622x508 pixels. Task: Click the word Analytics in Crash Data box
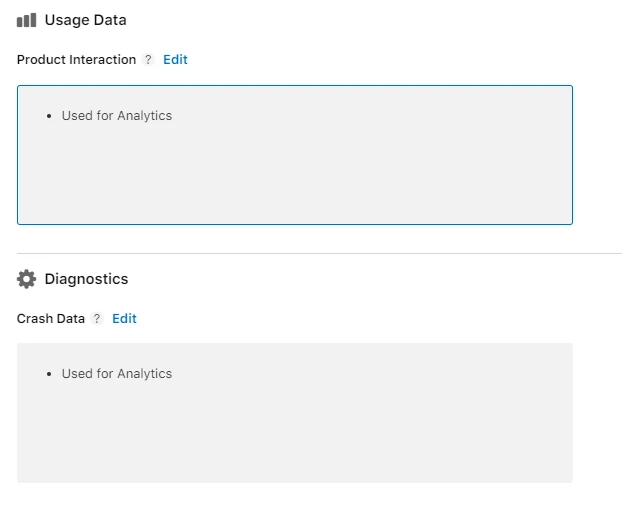point(144,374)
